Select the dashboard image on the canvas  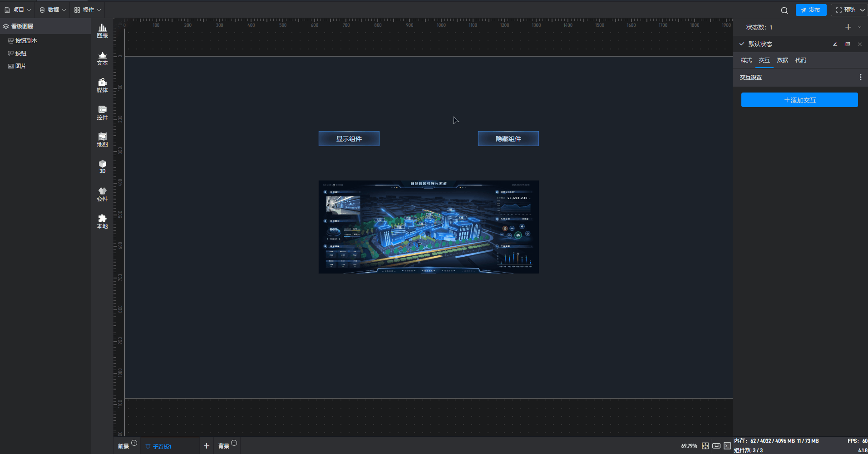[428, 227]
